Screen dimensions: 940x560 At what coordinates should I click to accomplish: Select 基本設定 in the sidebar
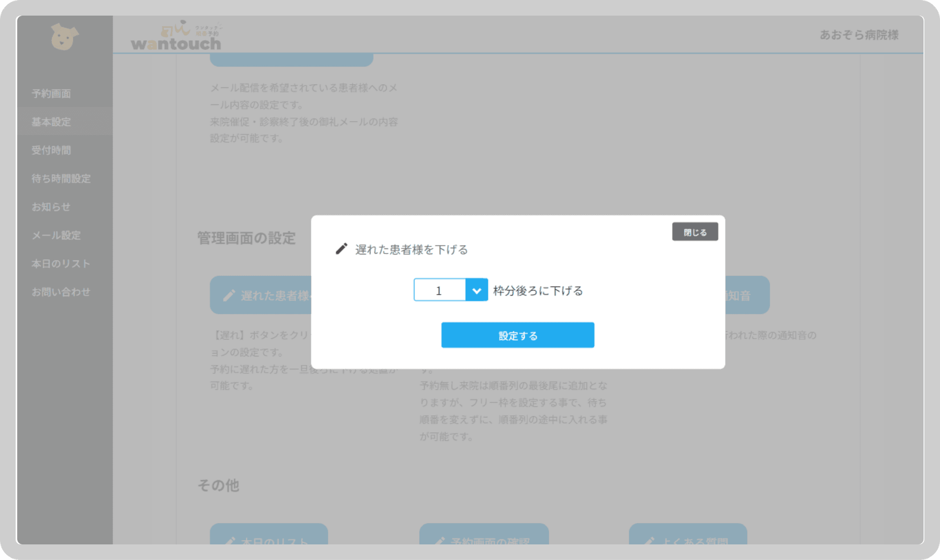pyautogui.click(x=50, y=122)
